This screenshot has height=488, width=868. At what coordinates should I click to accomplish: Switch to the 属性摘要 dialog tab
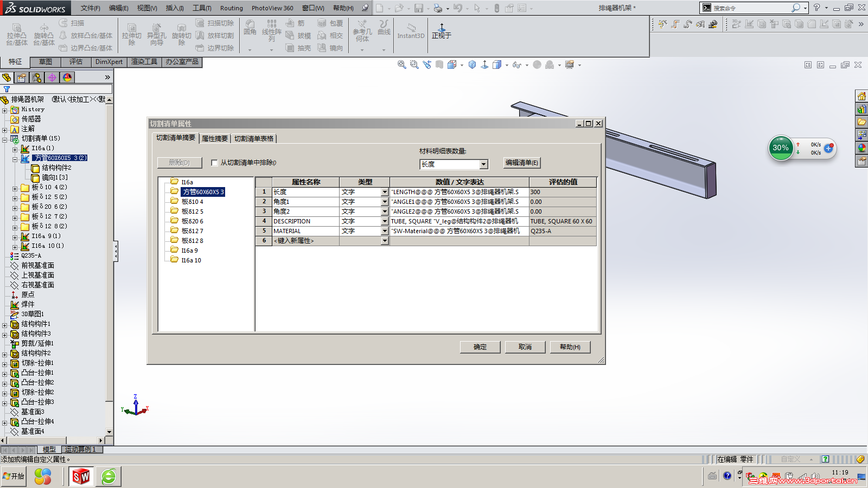coord(215,139)
